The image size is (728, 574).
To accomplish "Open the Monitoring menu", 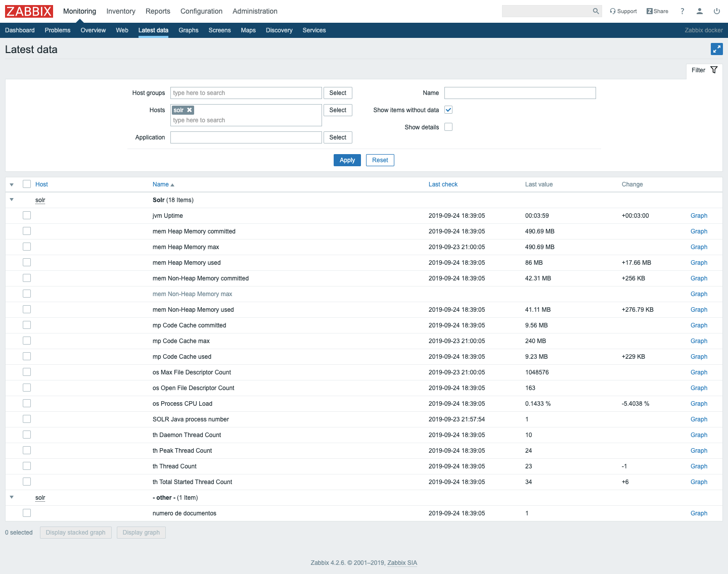I will 79,11.
